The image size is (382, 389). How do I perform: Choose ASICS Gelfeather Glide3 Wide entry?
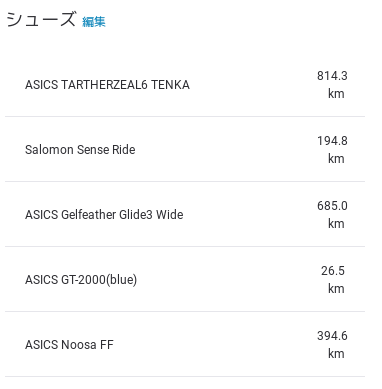click(x=104, y=215)
